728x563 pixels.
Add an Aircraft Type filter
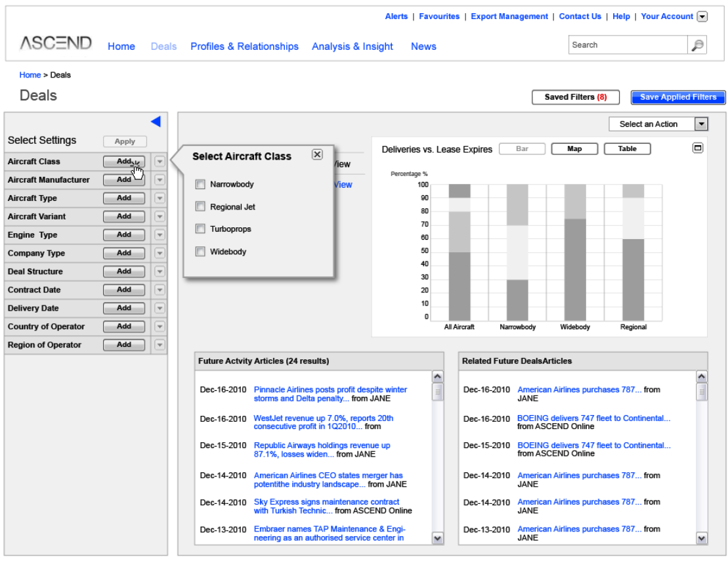click(x=124, y=198)
